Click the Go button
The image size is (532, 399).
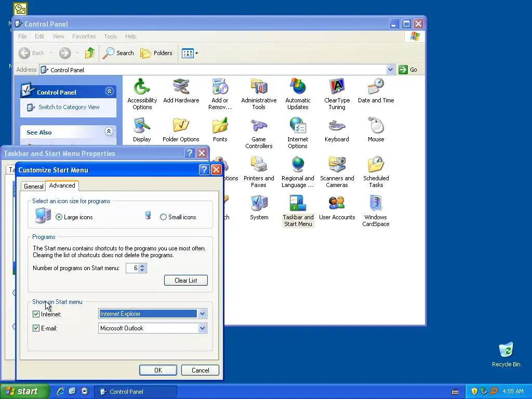(408, 70)
